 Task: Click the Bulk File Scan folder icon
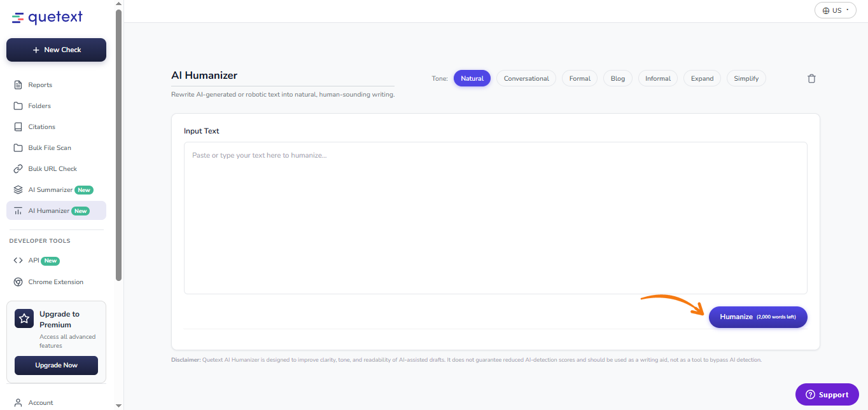(x=18, y=147)
